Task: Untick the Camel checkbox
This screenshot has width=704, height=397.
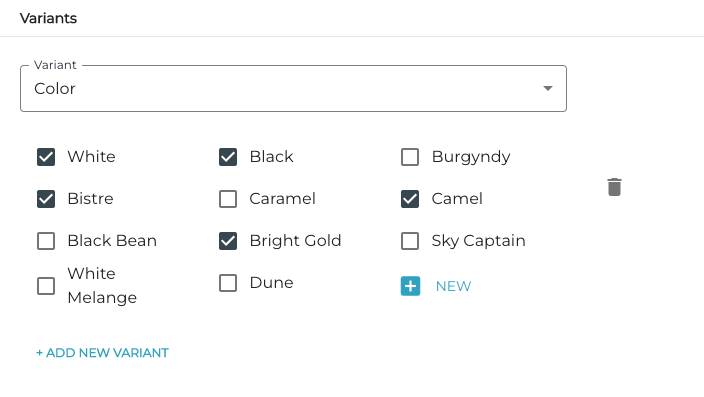Action: pos(410,199)
